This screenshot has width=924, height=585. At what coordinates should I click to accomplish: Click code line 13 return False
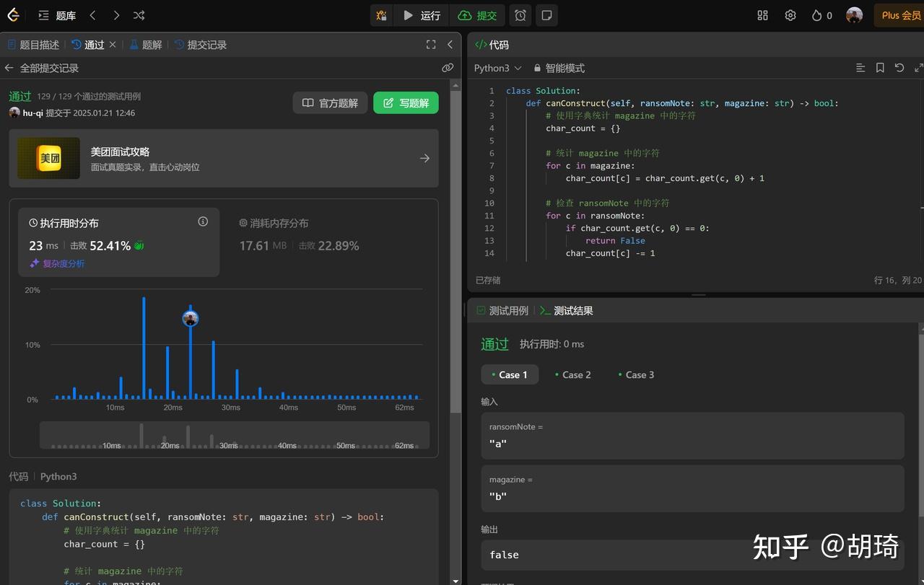click(615, 240)
